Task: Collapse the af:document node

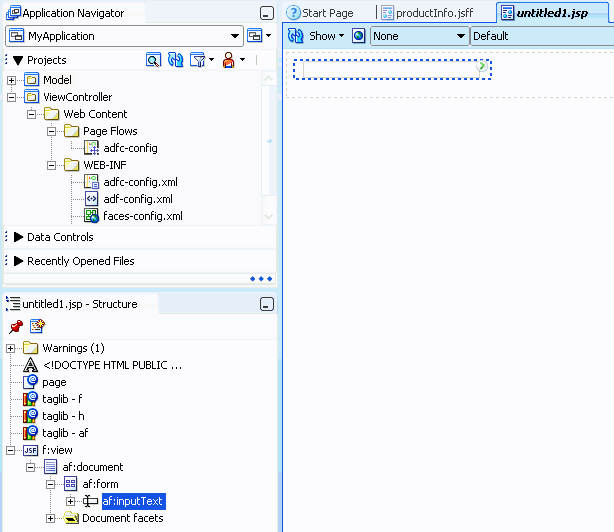Action: pos(31,467)
